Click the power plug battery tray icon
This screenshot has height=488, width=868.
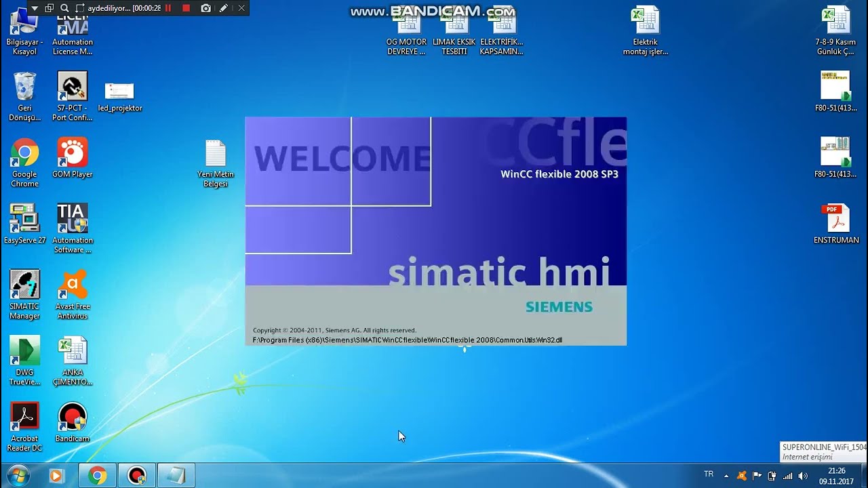pos(772,476)
